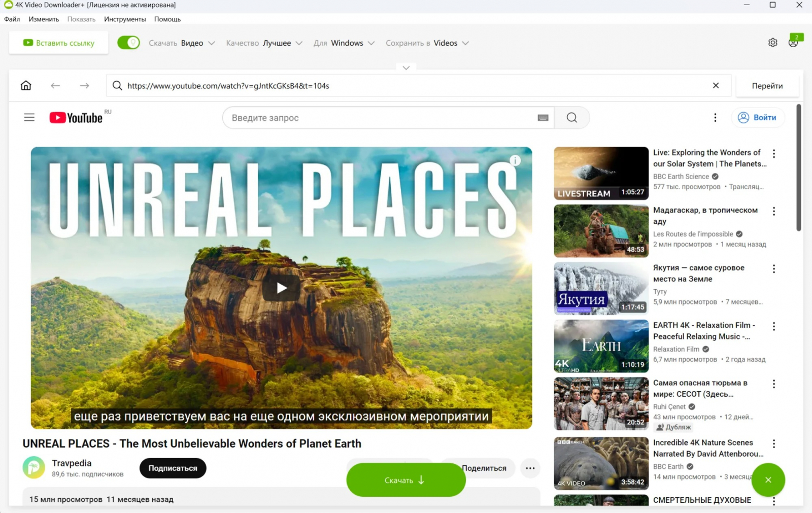The height and width of the screenshot is (513, 812).
Task: Open the on-screen keyboard icon in search
Action: pos(543,118)
